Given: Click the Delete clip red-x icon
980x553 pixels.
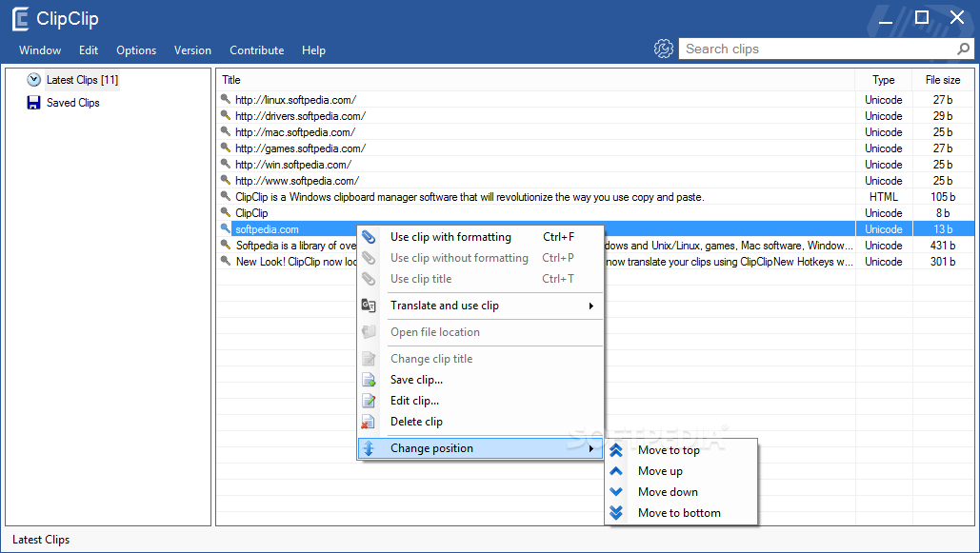Looking at the screenshot, I should [369, 422].
